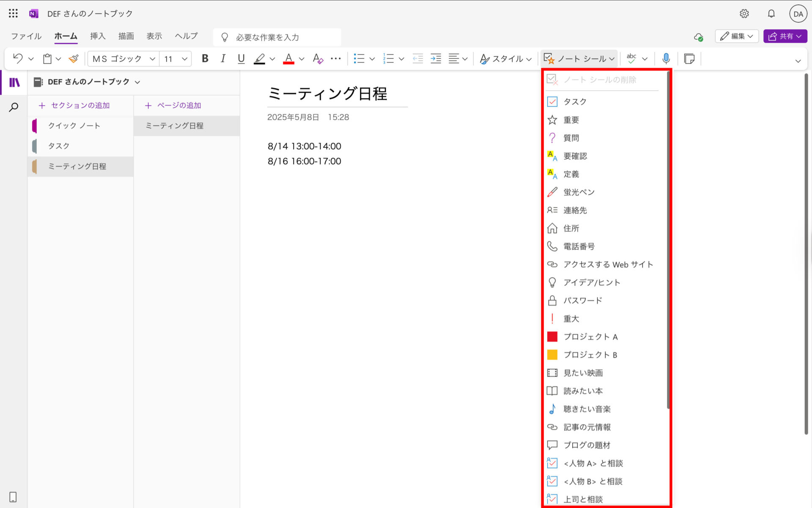Open the Feed pane icon
The height and width of the screenshot is (508, 812).
(x=689, y=58)
